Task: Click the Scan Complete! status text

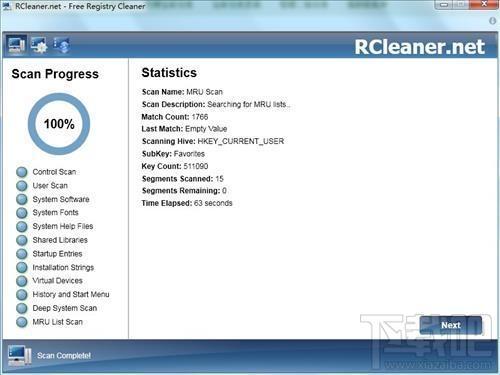Action: pyautogui.click(x=64, y=356)
